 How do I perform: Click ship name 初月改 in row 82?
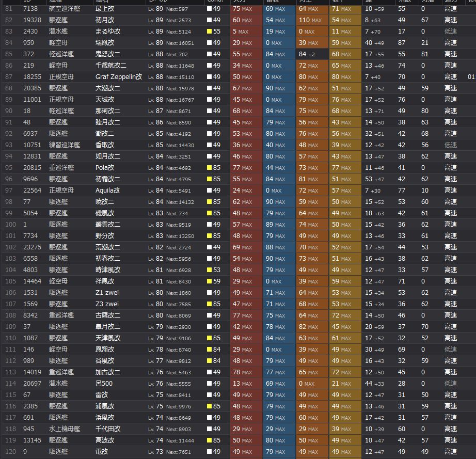click(x=105, y=20)
